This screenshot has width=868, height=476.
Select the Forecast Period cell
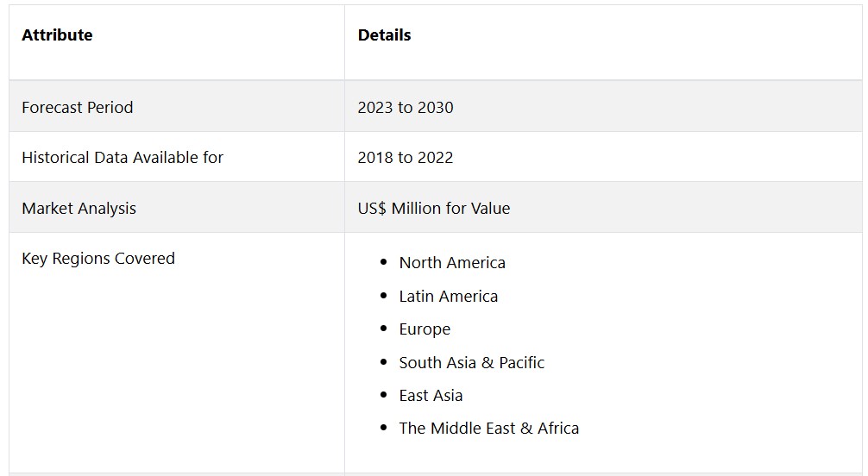[x=78, y=108]
